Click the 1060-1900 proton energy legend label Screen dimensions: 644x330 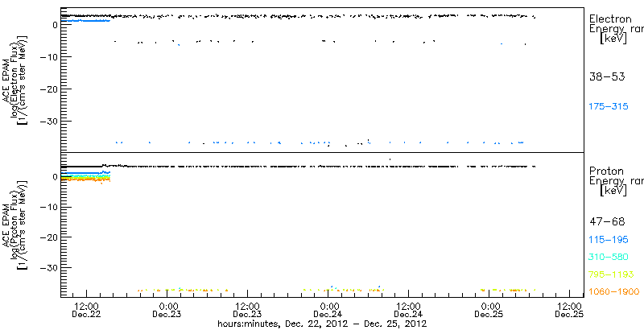pyautogui.click(x=613, y=292)
